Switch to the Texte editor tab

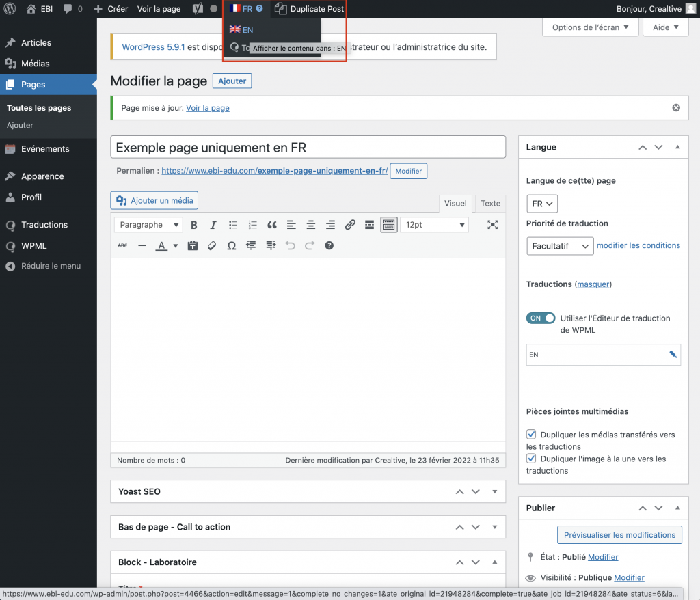pos(490,204)
